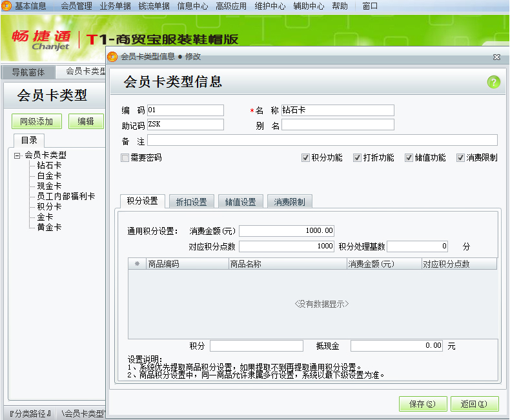The width and height of the screenshot is (510, 420).
Task: Click the 积分 input field below grid
Action: pyautogui.click(x=256, y=346)
